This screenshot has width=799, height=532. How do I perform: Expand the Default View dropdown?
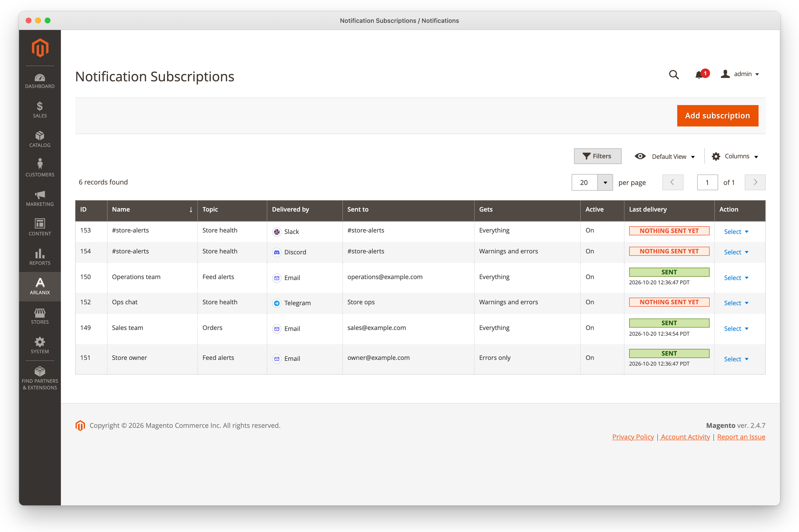[x=665, y=156]
